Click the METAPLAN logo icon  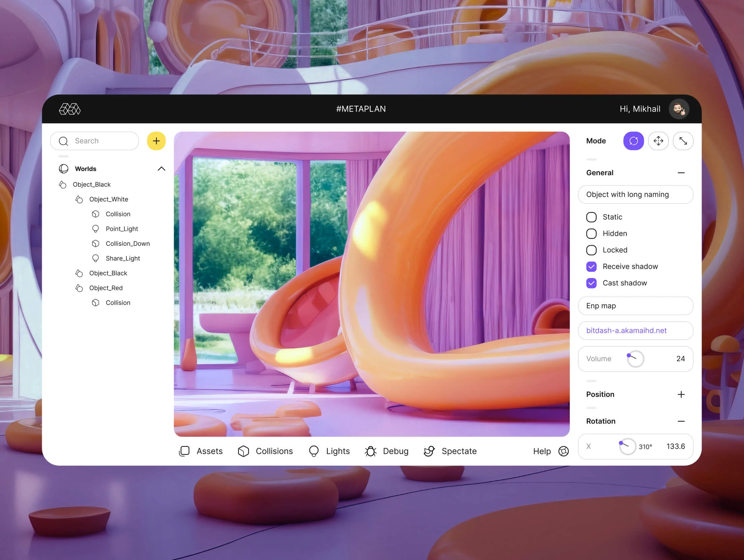[70, 109]
